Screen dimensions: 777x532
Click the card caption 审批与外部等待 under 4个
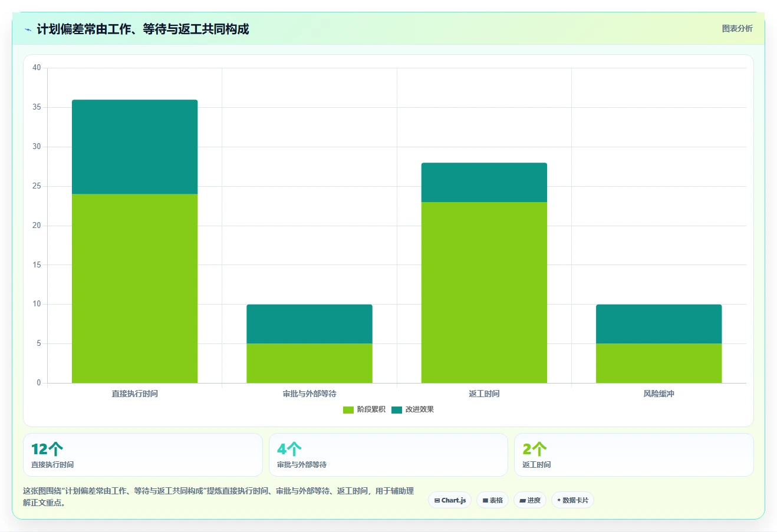(x=302, y=465)
